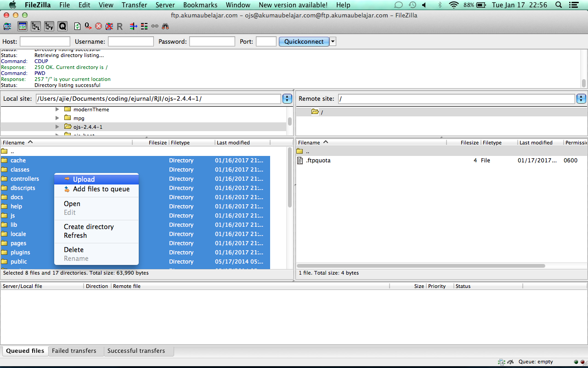The width and height of the screenshot is (588, 368).
Task: Select Add files to queue
Action: [101, 189]
